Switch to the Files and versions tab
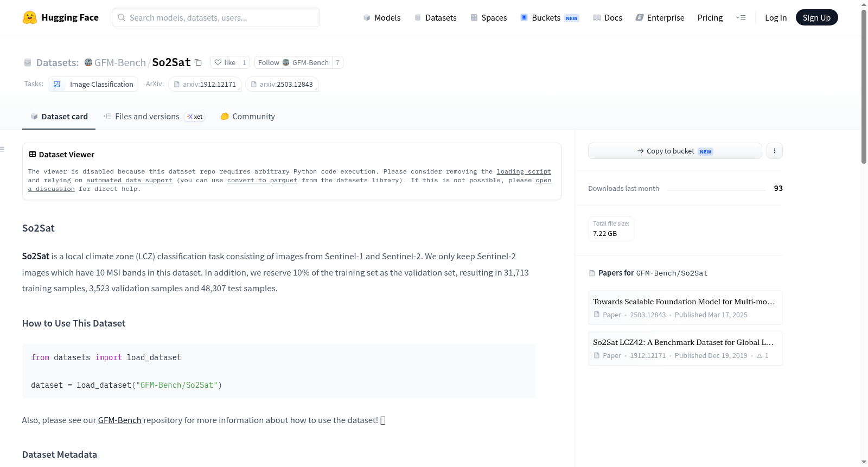 point(154,117)
